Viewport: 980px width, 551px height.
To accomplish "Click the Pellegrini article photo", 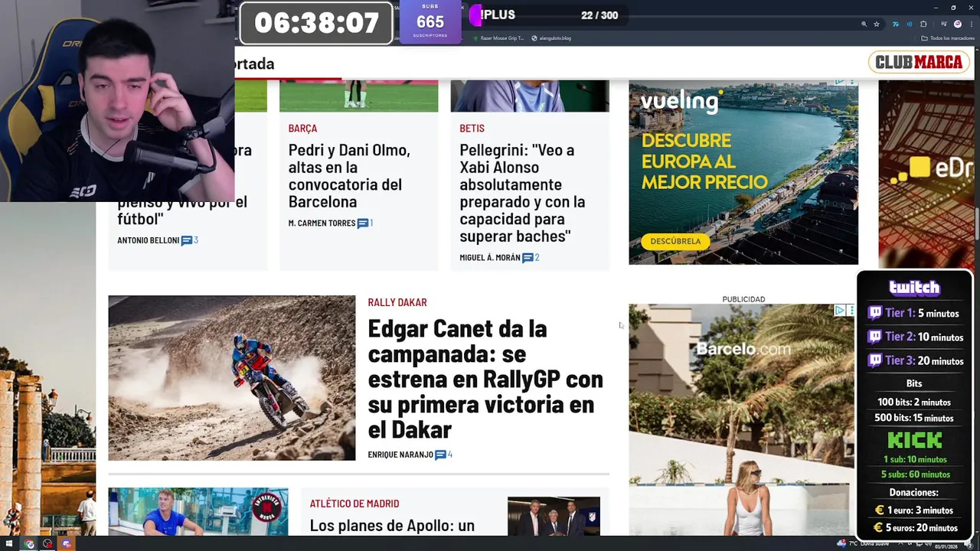I will point(530,96).
